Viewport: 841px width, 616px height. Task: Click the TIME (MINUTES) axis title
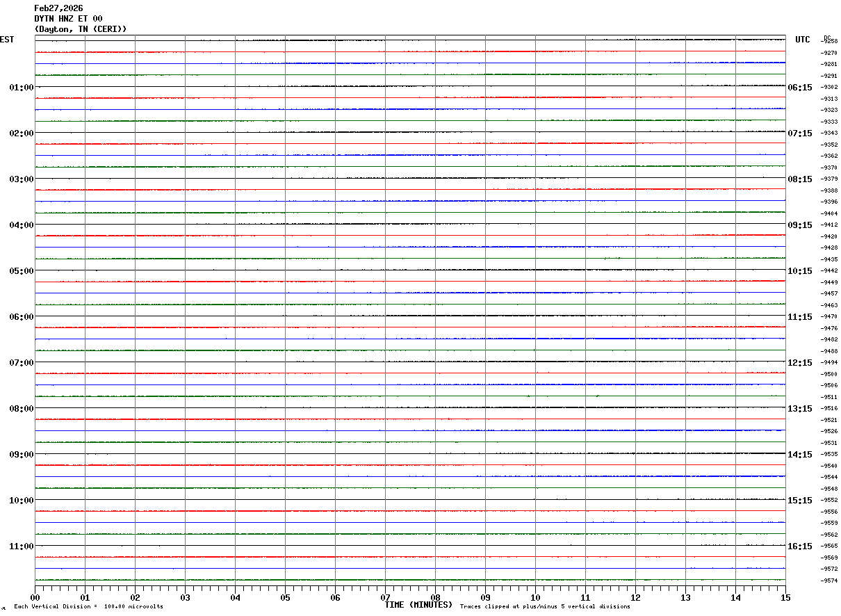418,605
